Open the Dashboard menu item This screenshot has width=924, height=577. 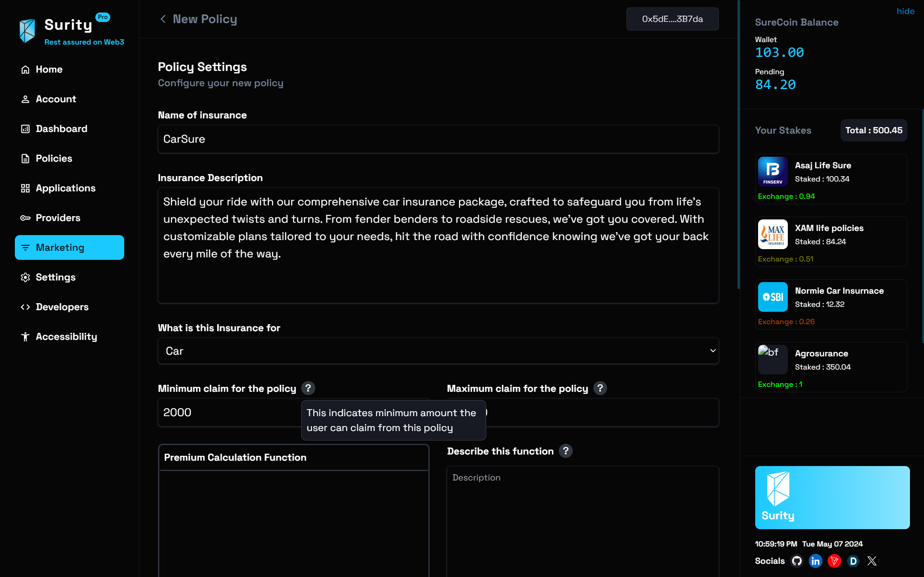(x=61, y=129)
